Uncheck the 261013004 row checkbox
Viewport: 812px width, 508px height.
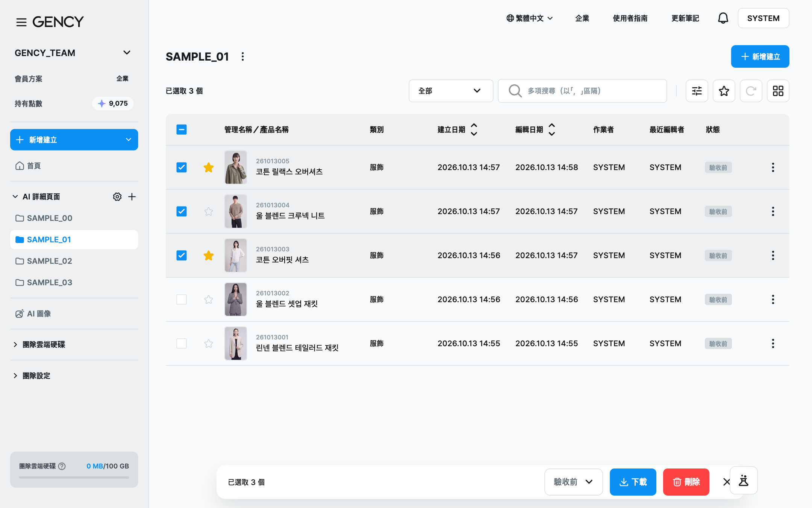(182, 211)
